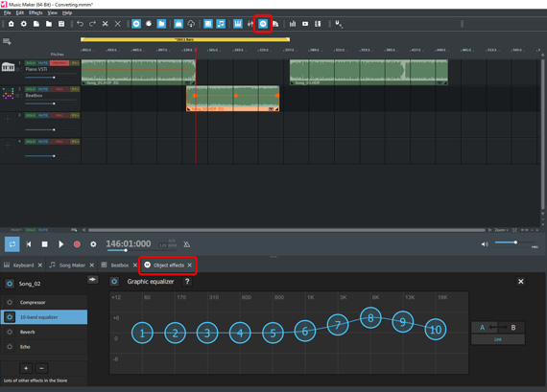547x392 pixels.
Task: Open FX dropdown on Piano VSTi track
Action: tap(75, 63)
